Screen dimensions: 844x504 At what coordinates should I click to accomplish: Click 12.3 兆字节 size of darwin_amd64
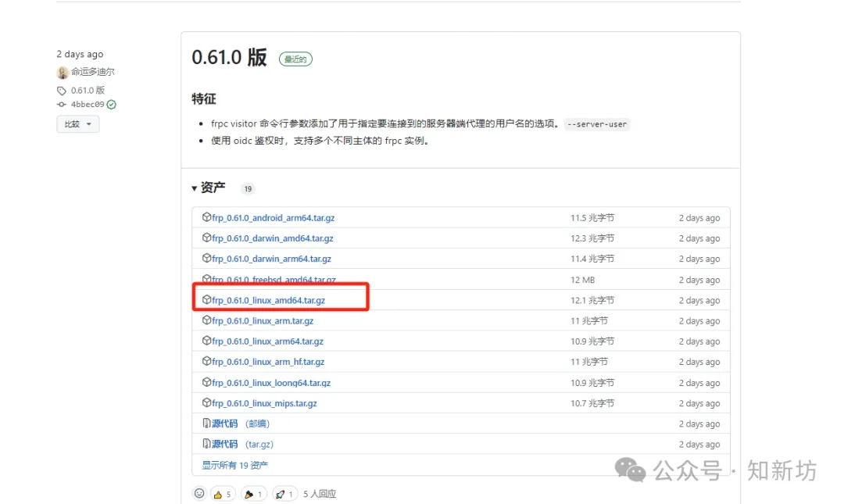(592, 238)
